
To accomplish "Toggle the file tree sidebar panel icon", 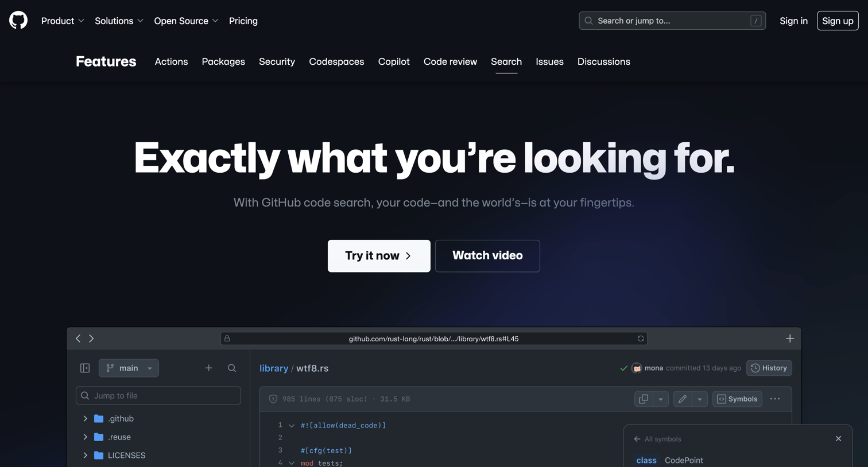I will coord(85,368).
